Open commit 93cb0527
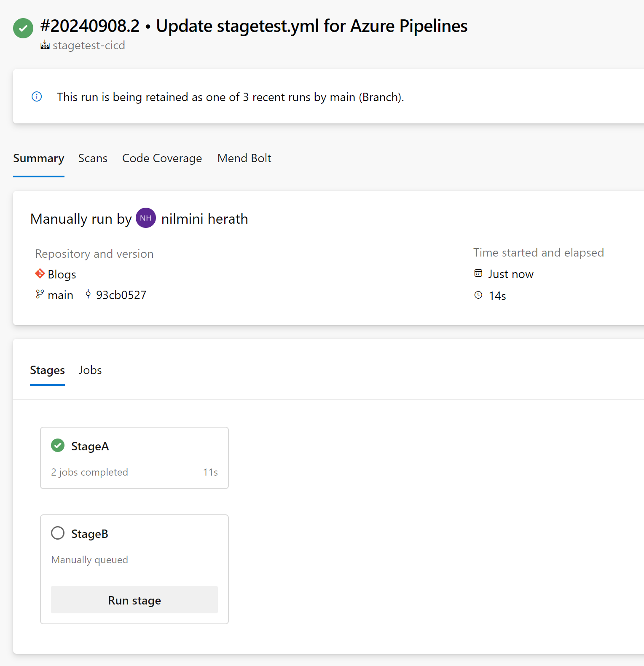This screenshot has height=666, width=644. (x=121, y=295)
